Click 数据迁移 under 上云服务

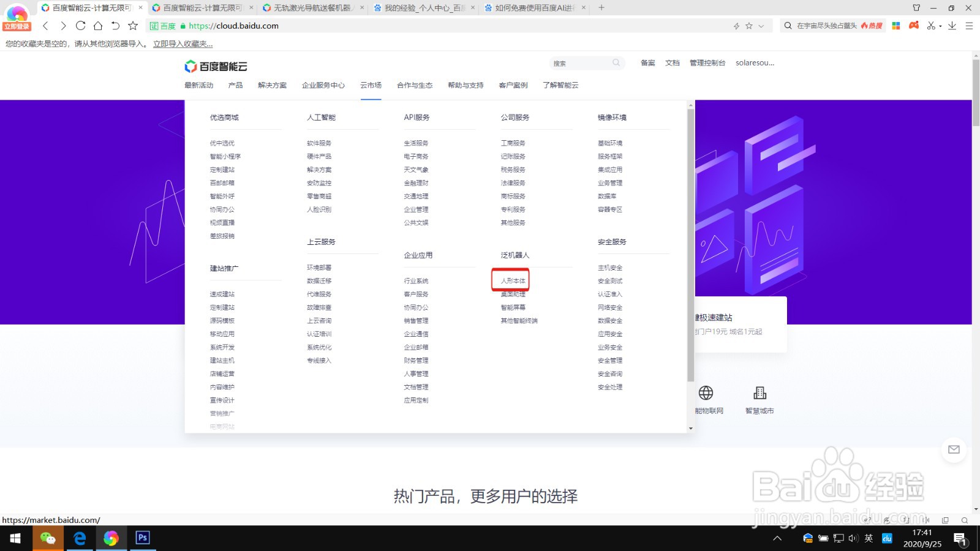319,281
